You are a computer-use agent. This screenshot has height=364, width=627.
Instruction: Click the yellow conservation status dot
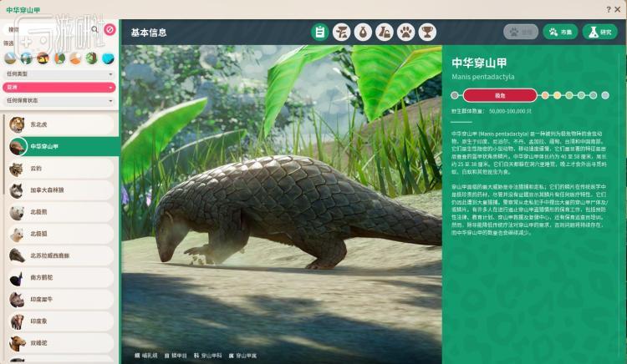click(557, 95)
